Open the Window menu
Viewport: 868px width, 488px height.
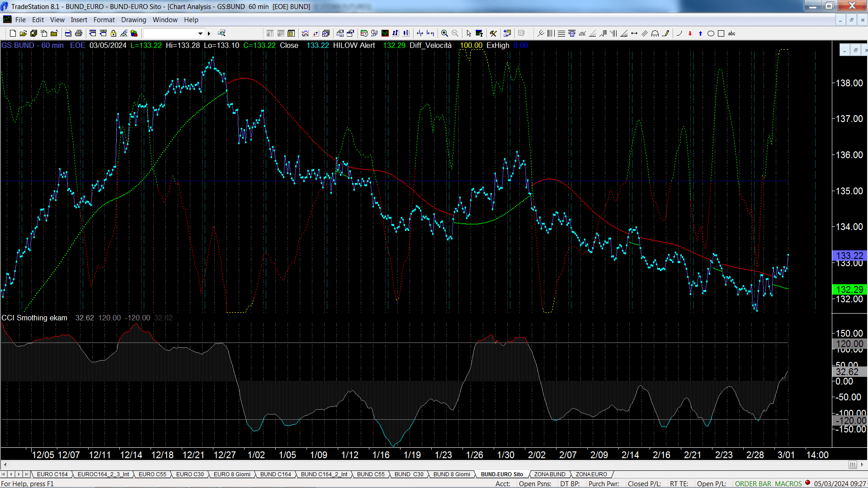(x=165, y=19)
